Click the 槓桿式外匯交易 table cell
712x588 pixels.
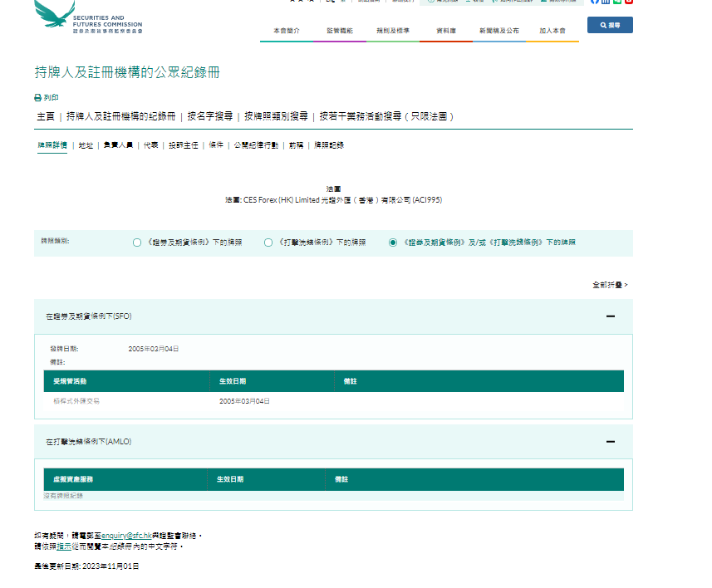point(76,401)
